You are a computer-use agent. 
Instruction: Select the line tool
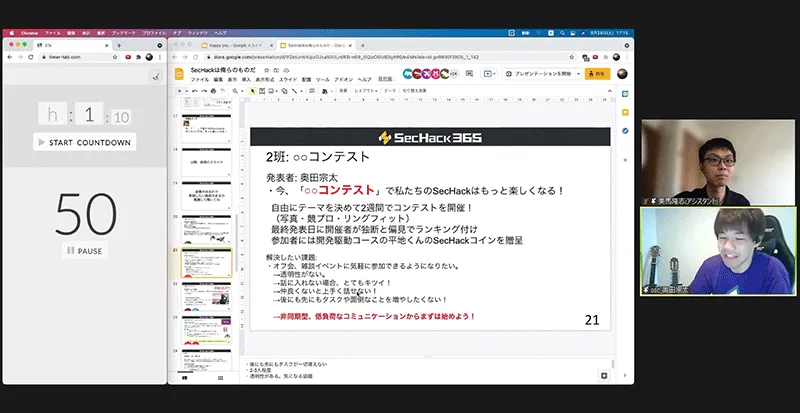tap(294, 91)
